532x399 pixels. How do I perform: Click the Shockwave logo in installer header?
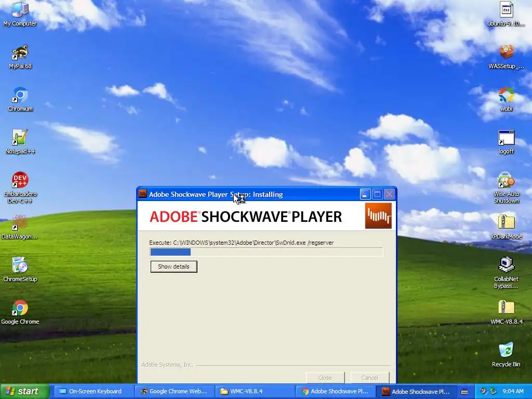378,216
